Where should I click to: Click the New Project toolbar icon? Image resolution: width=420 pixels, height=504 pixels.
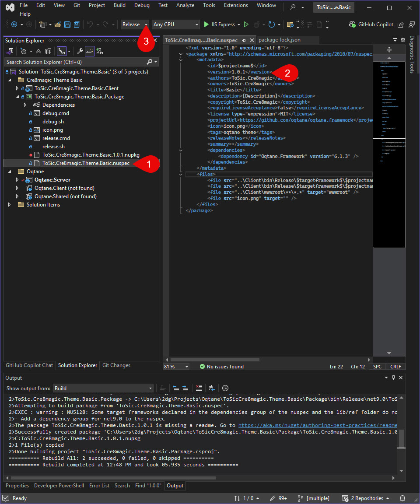pyautogui.click(x=43, y=24)
